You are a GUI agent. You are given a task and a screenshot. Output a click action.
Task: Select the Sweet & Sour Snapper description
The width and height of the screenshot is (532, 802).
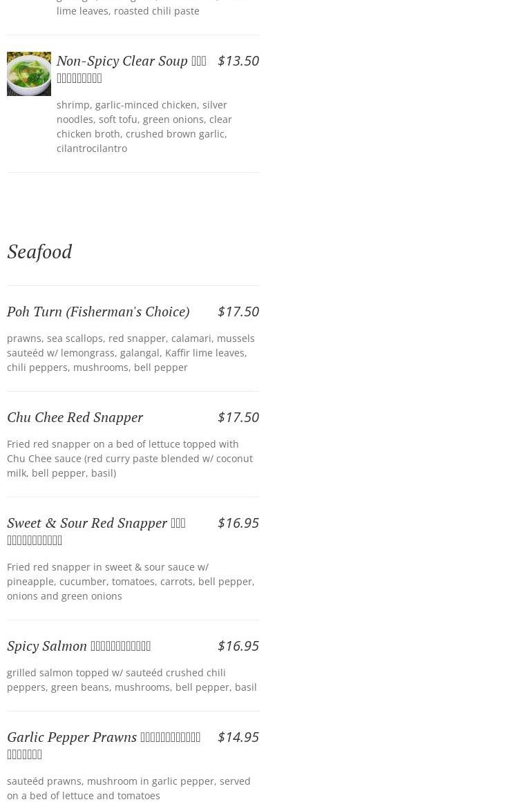tap(131, 582)
